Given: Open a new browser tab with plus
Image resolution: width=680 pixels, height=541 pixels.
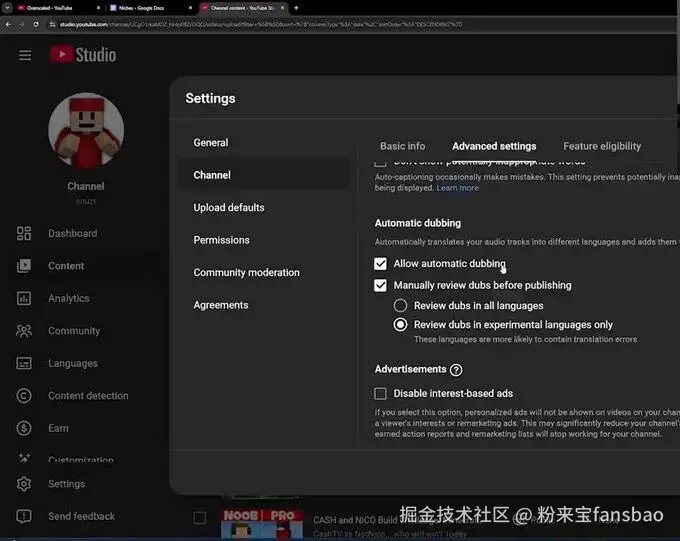Looking at the screenshot, I should pos(296,8).
